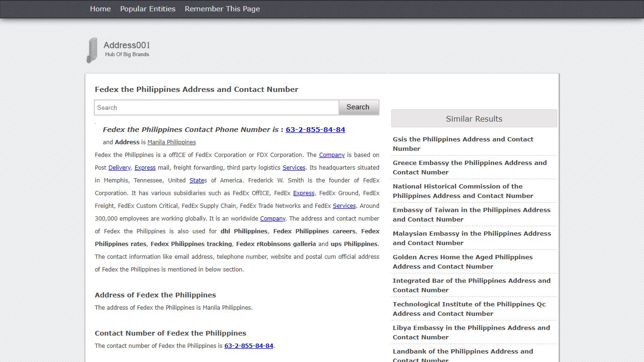The image size is (644, 362).
Task: Click the contact number link in bottom section
Action: click(x=249, y=346)
